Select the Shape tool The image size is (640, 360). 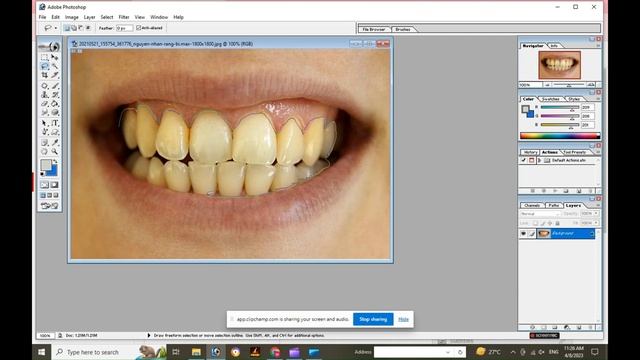click(x=55, y=132)
